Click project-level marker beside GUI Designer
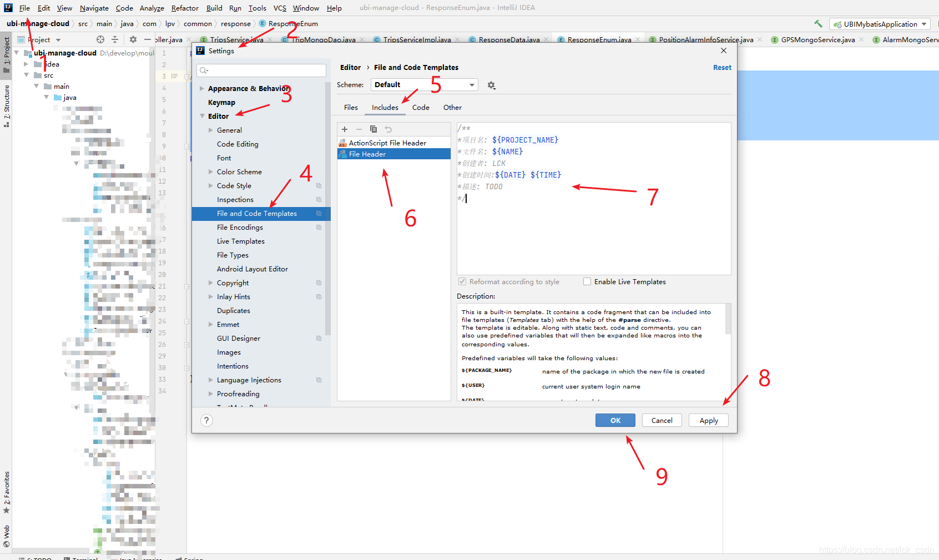Viewport: 939px width, 560px height. coord(319,339)
